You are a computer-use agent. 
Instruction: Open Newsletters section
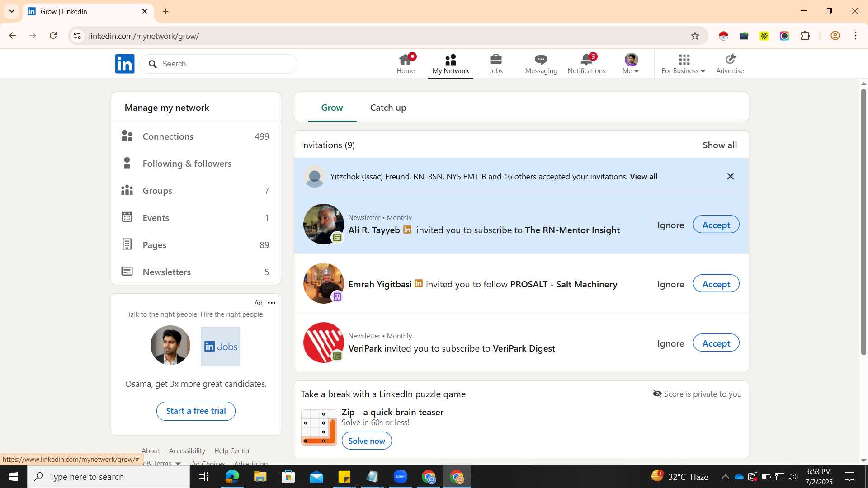coord(196,272)
